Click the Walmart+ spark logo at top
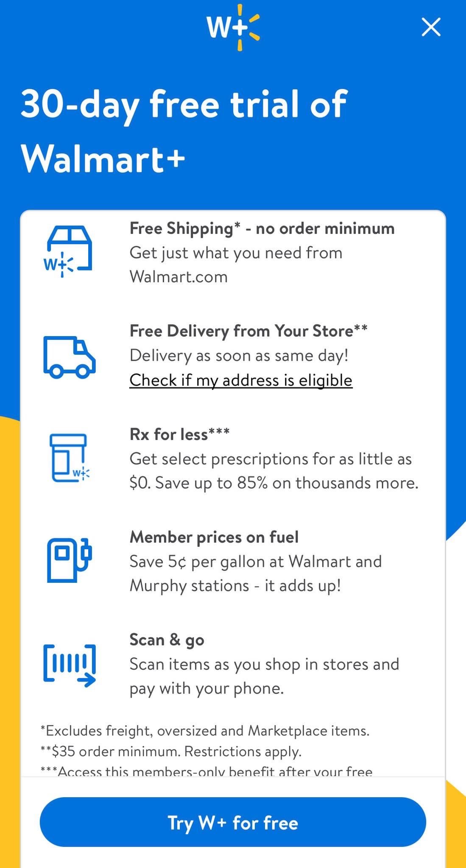 click(x=233, y=28)
